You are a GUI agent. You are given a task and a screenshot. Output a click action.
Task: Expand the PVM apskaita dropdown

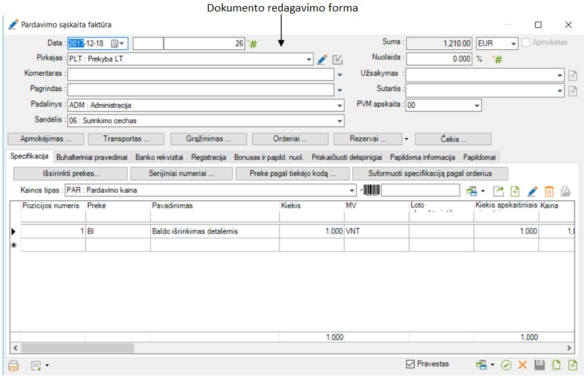477,106
